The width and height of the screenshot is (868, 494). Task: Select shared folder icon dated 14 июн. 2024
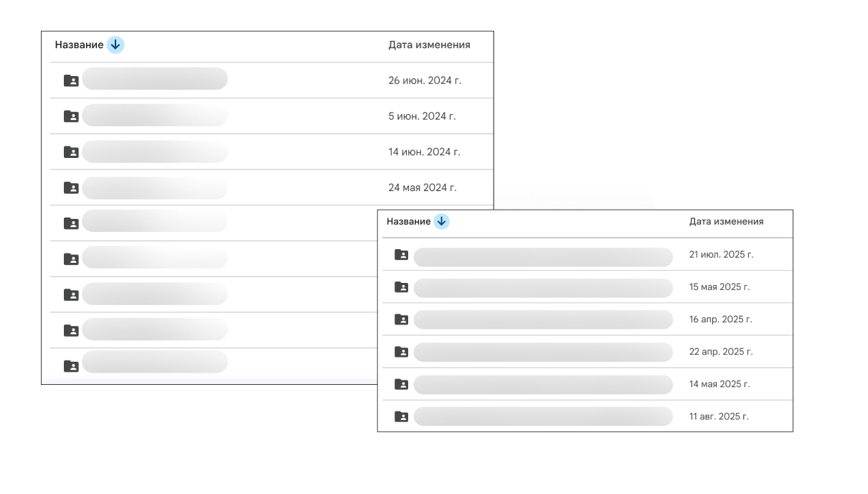71,152
